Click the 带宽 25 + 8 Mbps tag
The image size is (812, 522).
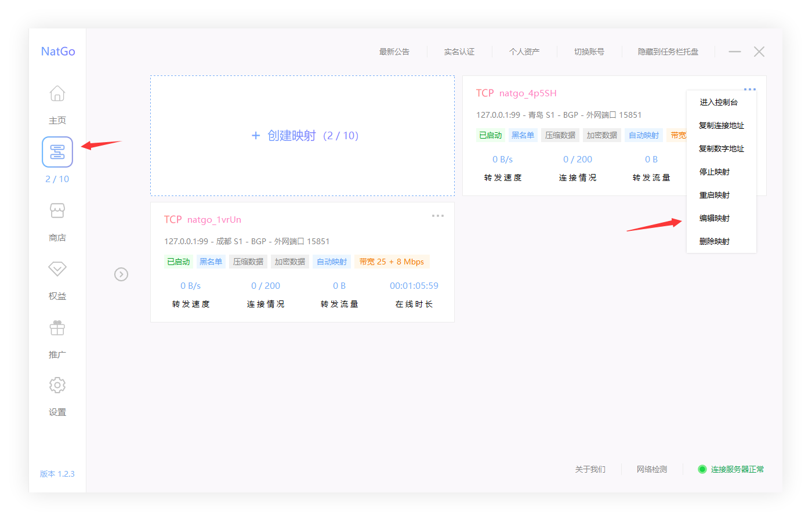(x=391, y=262)
